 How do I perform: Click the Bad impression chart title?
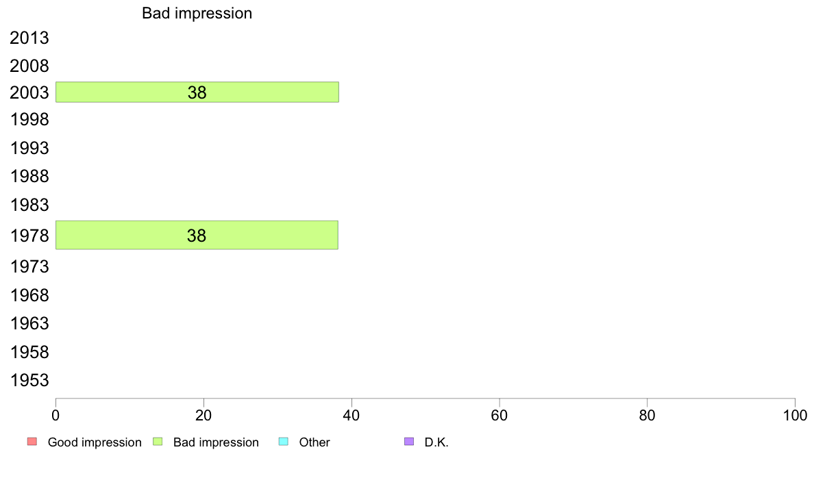(197, 13)
